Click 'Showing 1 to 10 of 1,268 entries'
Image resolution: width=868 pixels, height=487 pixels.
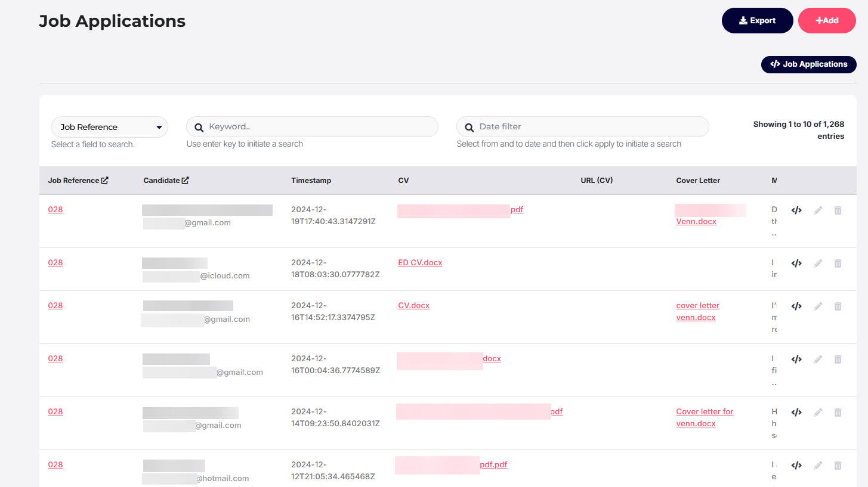(799, 131)
